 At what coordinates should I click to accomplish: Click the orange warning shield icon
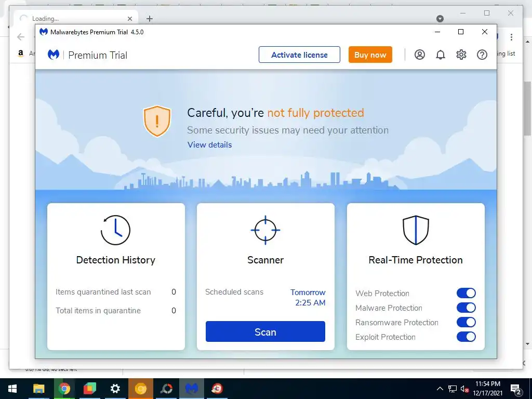click(157, 121)
